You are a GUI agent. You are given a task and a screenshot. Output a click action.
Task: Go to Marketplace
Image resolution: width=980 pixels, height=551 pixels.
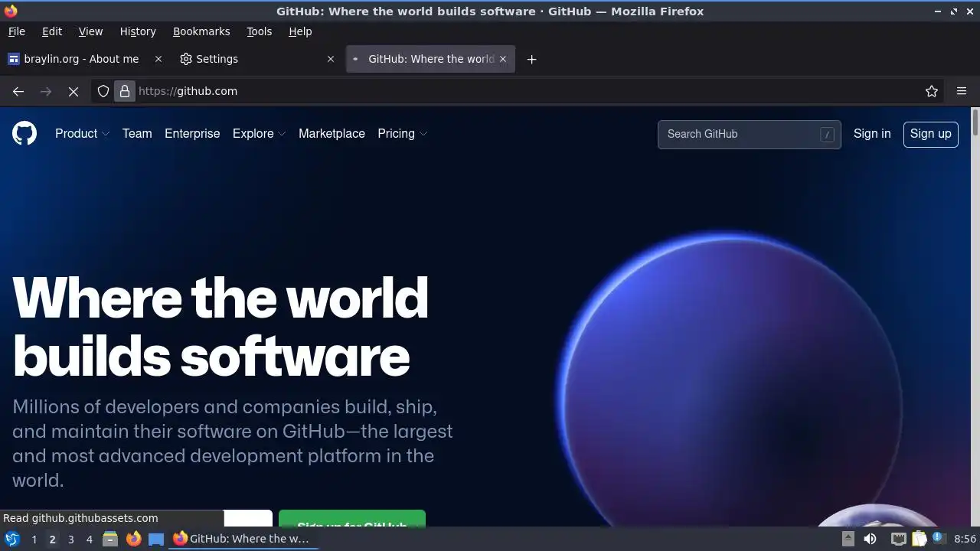(332, 133)
